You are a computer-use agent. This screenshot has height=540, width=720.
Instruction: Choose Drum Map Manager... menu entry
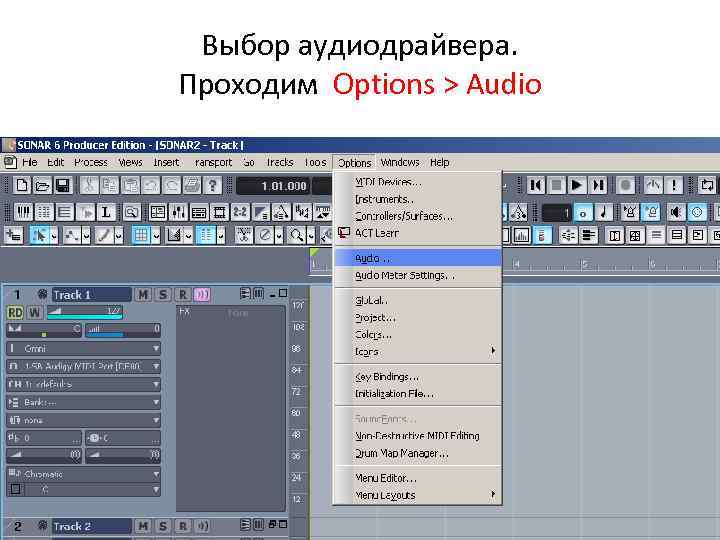(x=417, y=453)
